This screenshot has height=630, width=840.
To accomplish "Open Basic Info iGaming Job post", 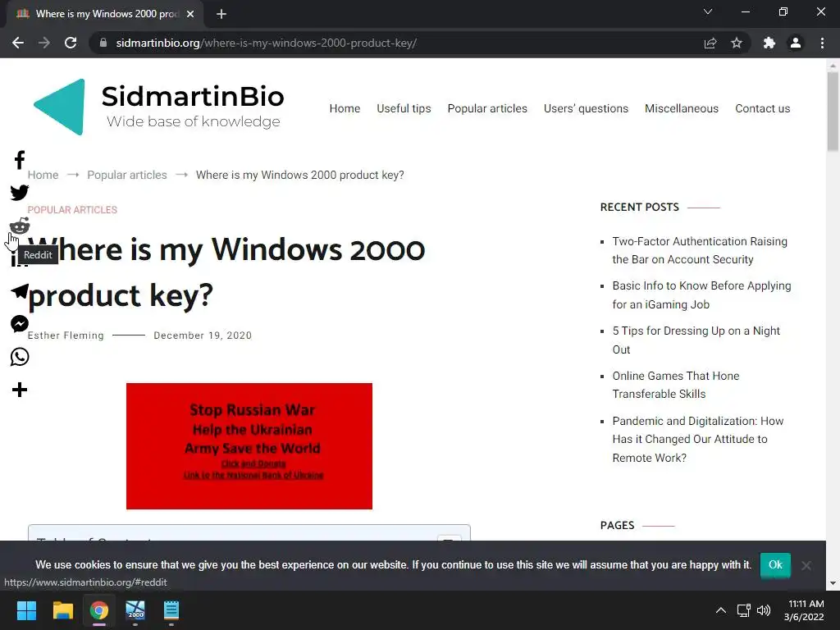I will coord(701,294).
